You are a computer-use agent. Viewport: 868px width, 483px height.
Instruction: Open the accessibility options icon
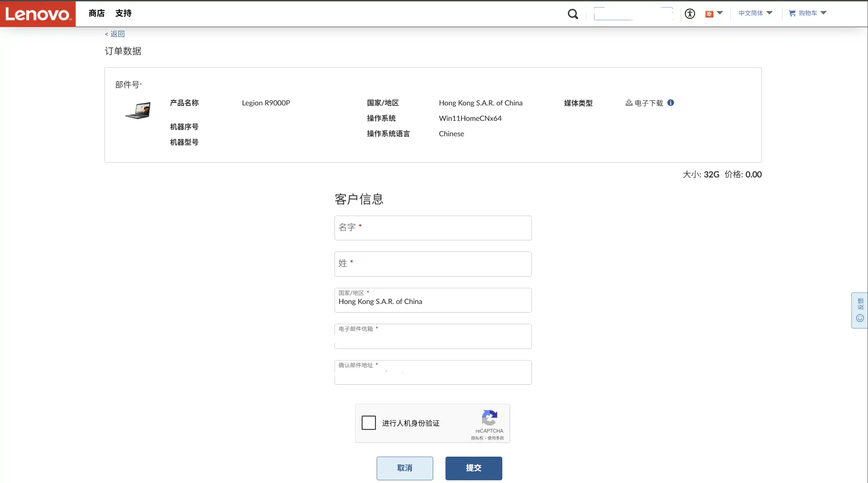coord(690,14)
